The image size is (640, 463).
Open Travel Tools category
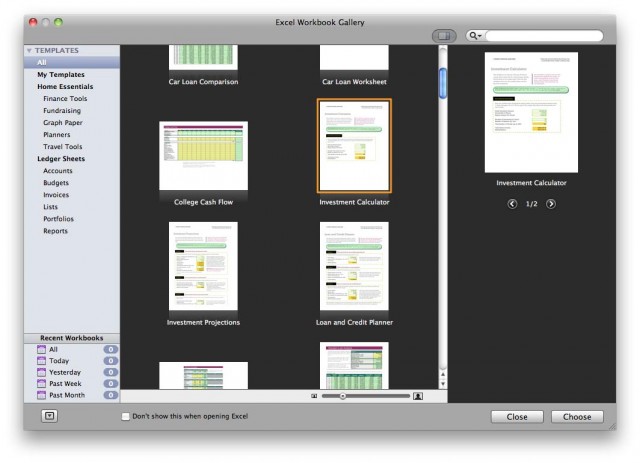click(62, 147)
